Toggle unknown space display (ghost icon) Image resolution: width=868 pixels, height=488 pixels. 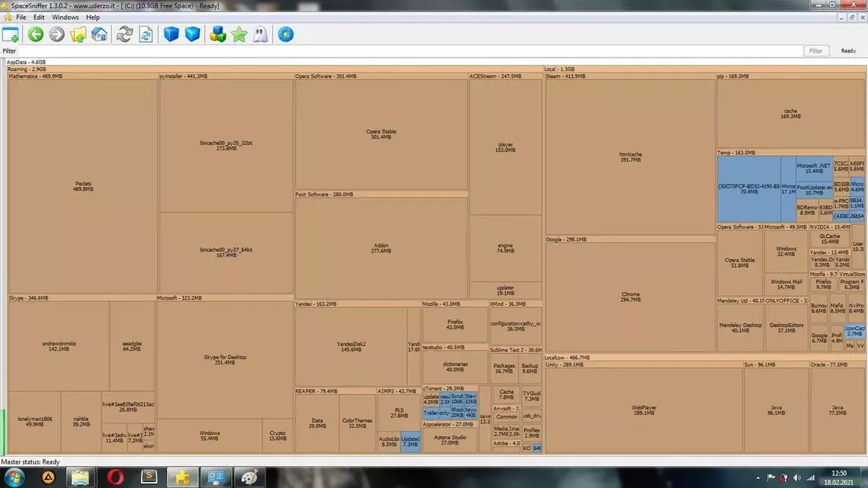point(260,34)
